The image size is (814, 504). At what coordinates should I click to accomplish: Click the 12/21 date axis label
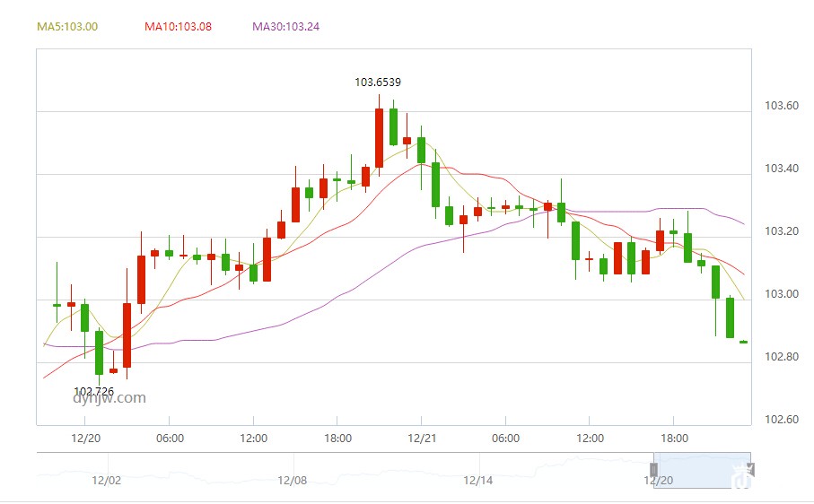[421, 439]
